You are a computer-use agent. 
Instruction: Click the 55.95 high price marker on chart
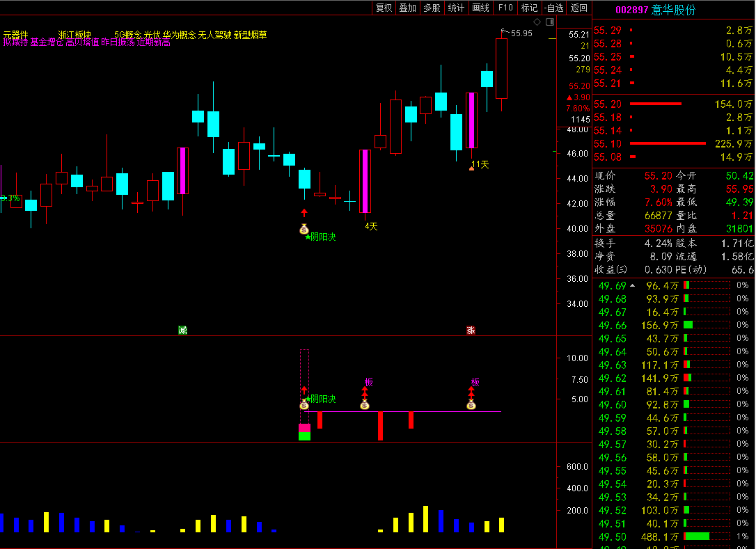(x=521, y=33)
